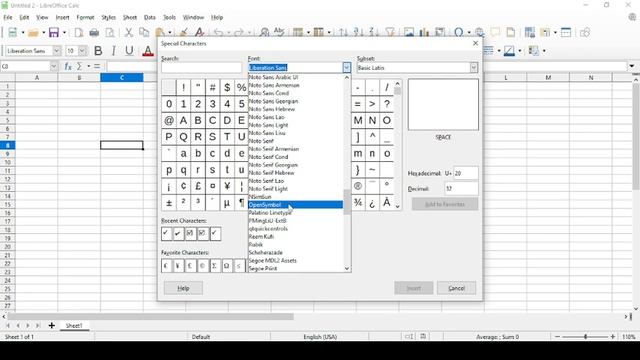This screenshot has width=640, height=360.
Task: Select Palatino Linotype in the font list
Action: [296, 213]
